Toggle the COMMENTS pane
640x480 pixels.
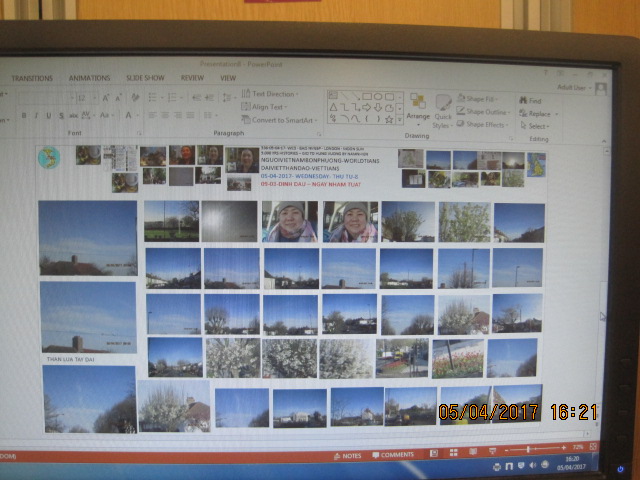[393, 455]
